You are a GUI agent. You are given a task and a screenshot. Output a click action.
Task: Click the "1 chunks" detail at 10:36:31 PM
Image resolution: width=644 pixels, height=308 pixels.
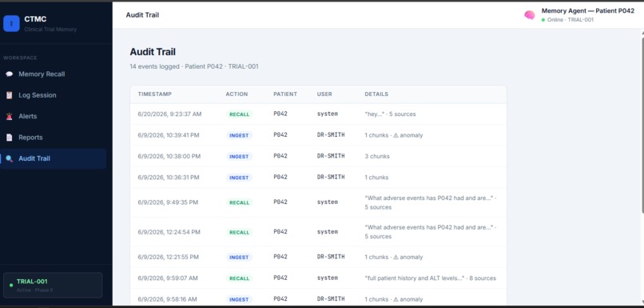[x=376, y=178]
